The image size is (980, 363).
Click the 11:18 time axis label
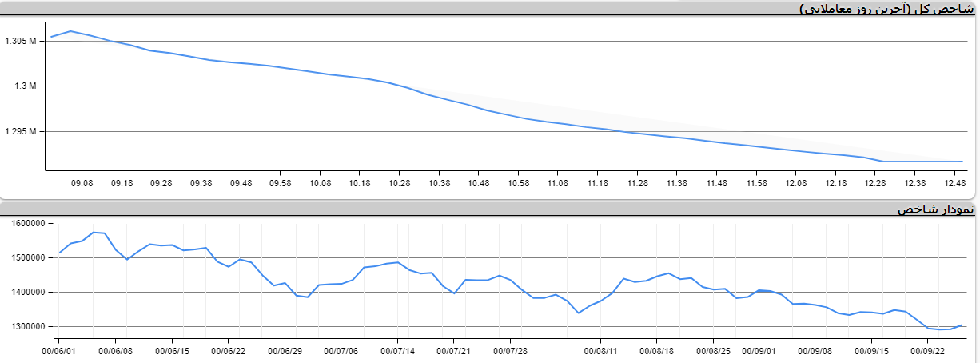[597, 183]
